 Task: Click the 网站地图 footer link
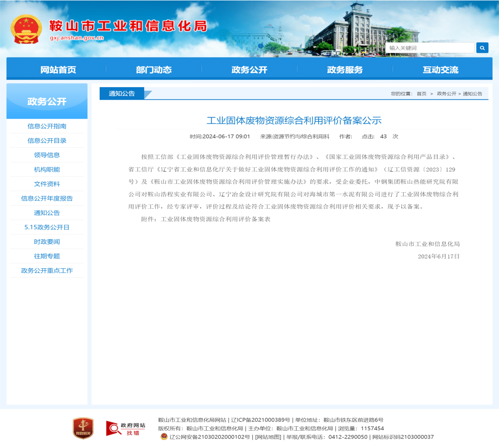click(x=268, y=437)
